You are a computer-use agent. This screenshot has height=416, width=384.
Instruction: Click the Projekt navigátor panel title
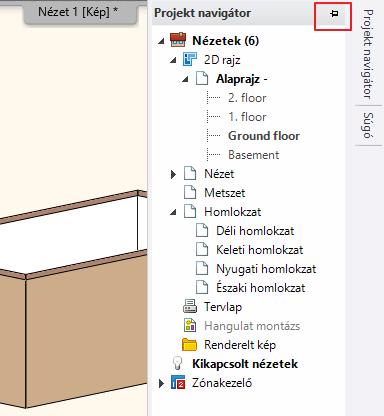(202, 13)
